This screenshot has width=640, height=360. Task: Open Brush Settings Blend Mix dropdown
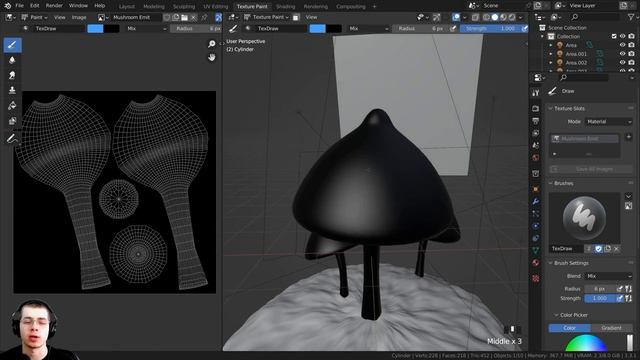(x=609, y=276)
